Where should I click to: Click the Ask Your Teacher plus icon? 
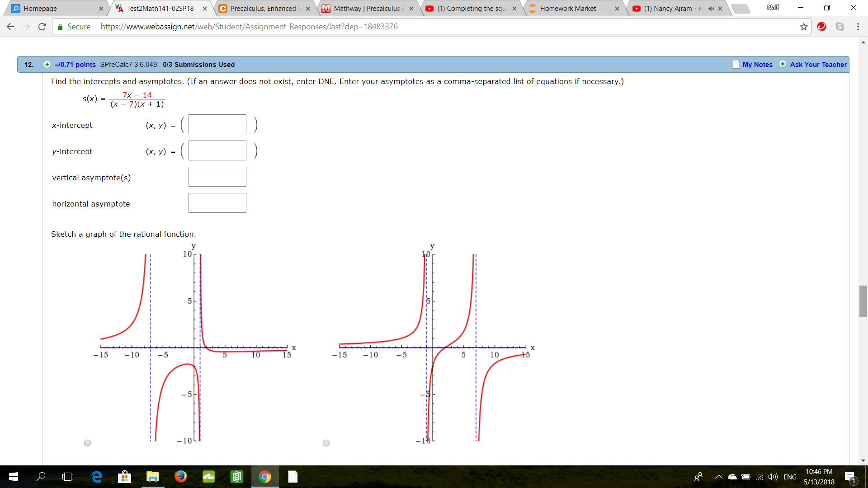click(783, 64)
